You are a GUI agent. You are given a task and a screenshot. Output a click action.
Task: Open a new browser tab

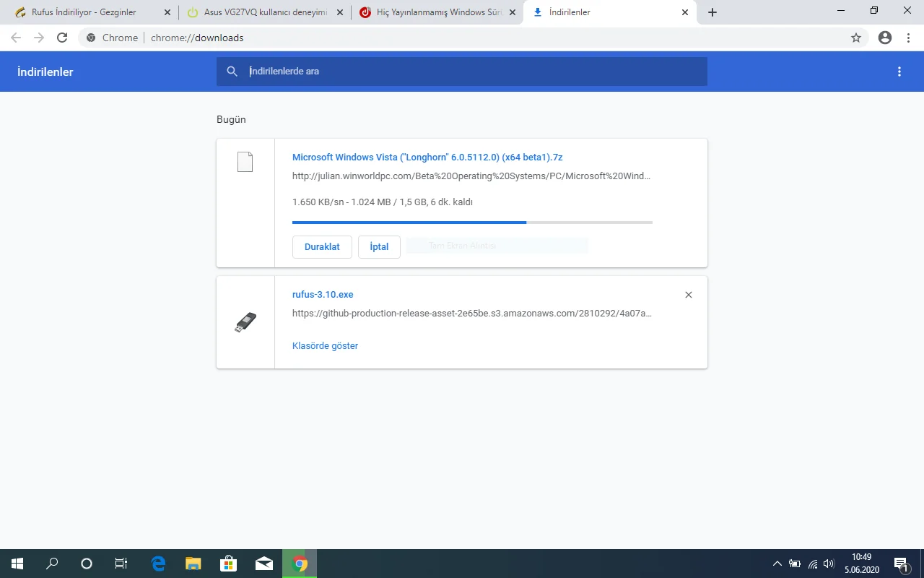pos(712,12)
